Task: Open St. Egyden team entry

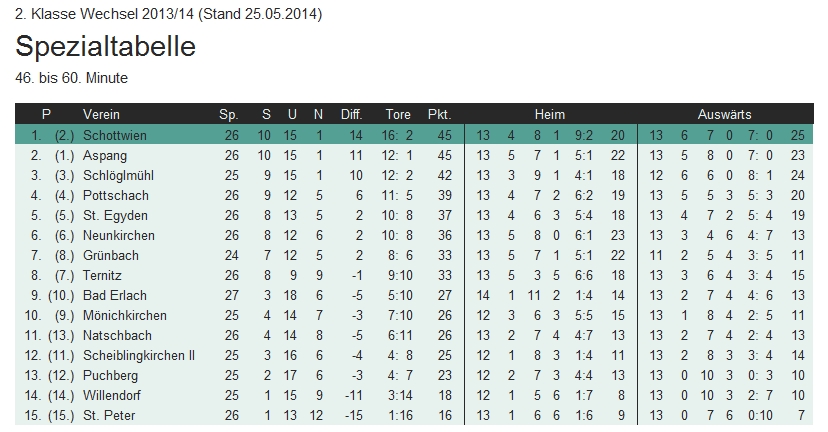Action: (109, 215)
